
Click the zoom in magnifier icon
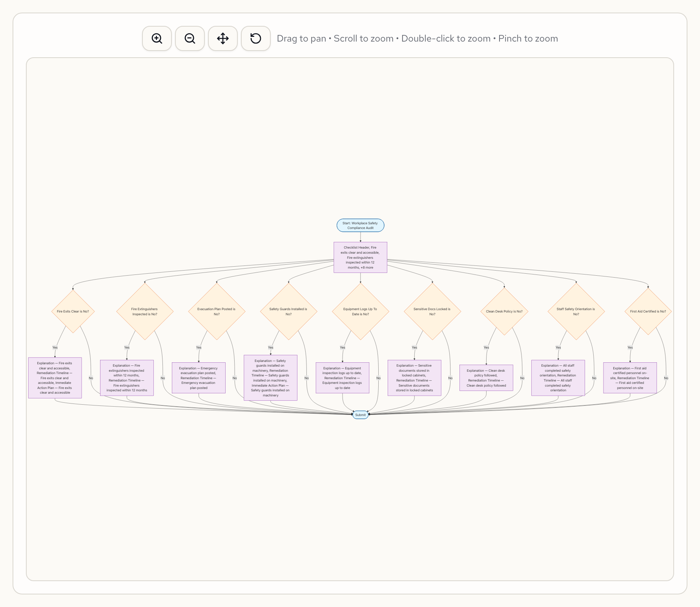(157, 38)
